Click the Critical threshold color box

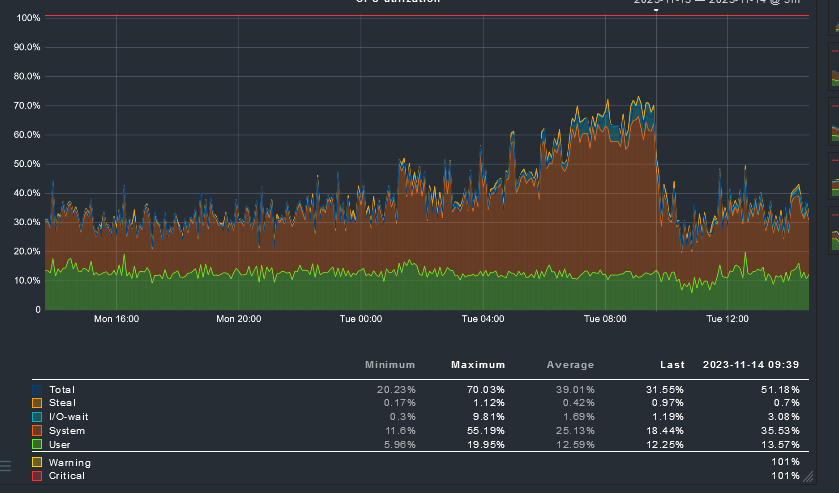(x=38, y=476)
